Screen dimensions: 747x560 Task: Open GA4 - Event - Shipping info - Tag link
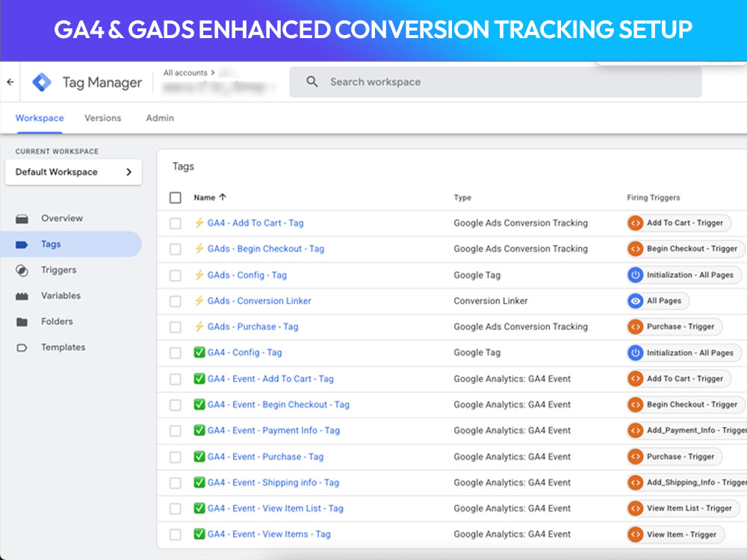tap(273, 482)
